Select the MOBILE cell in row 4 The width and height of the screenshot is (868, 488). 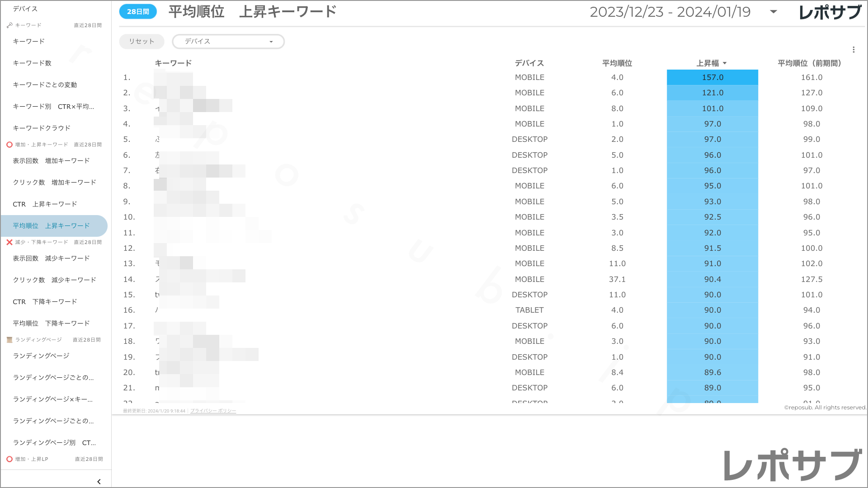pyautogui.click(x=529, y=123)
